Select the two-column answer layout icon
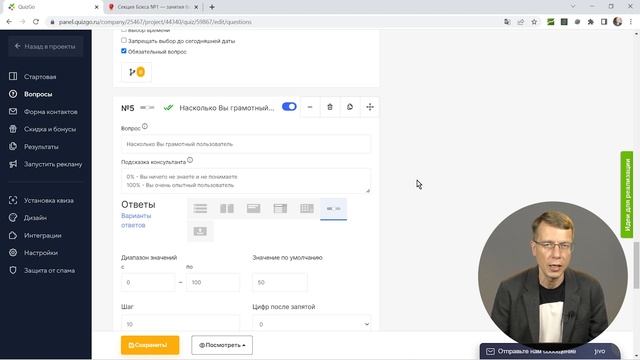Viewport: 640px width, 360px height. pyautogui.click(x=227, y=209)
